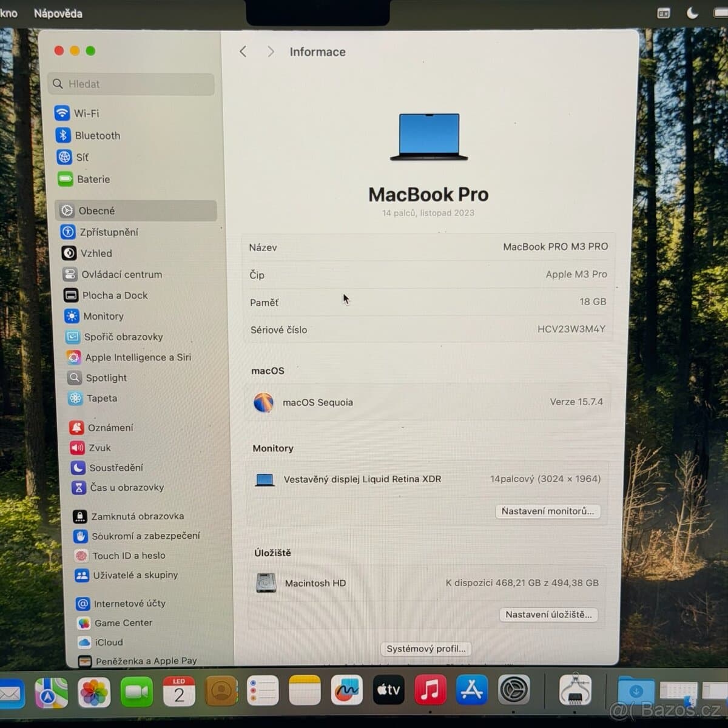Open Monitory in the sidebar

coord(95,316)
